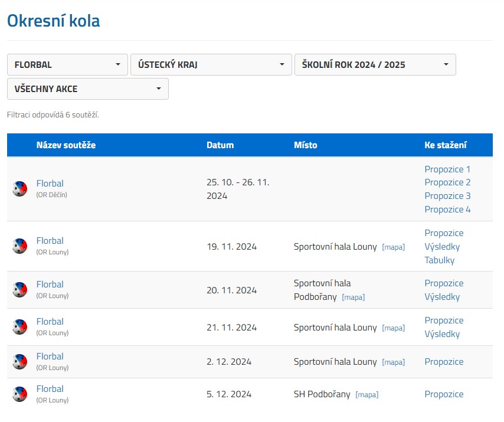504x422 pixels.
Task: Open Propozice for 2. 12. 2024 event
Action: click(x=444, y=362)
